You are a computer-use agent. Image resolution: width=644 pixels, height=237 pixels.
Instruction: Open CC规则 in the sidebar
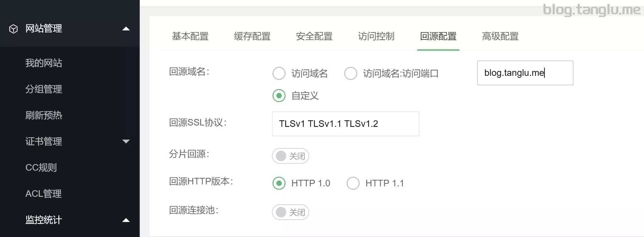pyautogui.click(x=41, y=167)
